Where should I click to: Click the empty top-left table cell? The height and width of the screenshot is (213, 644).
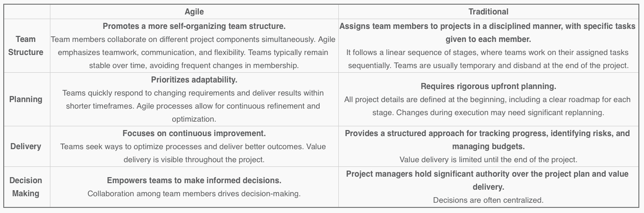point(27,12)
